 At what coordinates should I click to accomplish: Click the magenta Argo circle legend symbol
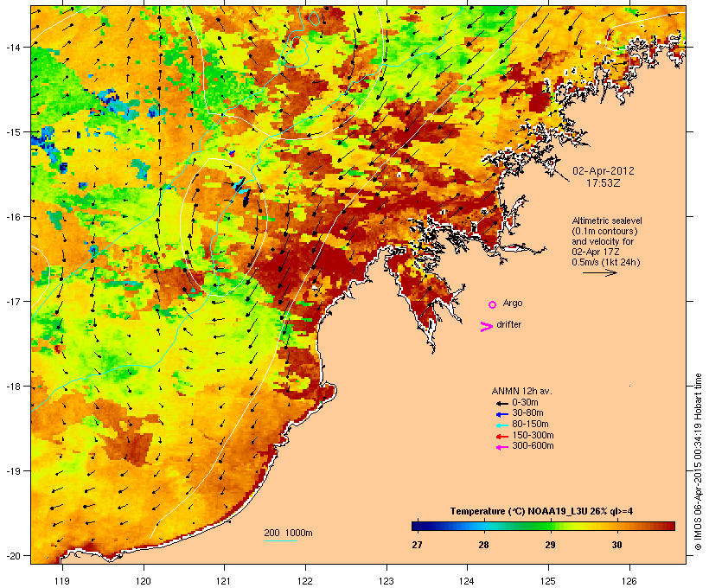click(493, 304)
